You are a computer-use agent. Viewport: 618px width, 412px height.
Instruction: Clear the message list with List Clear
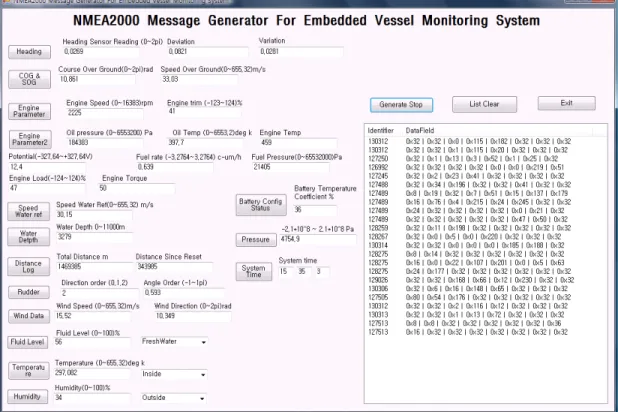click(x=484, y=104)
